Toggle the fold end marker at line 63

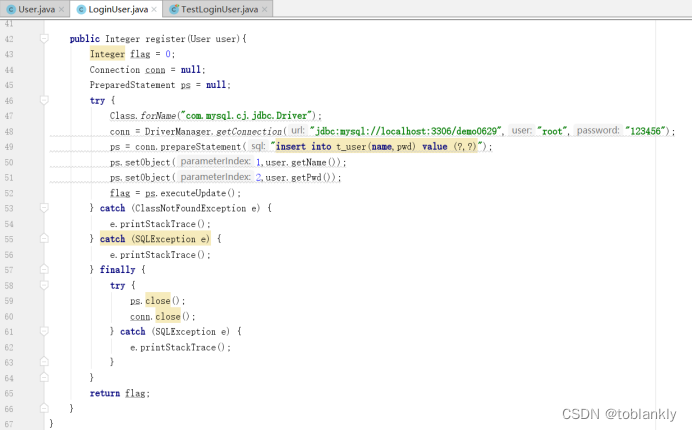(x=44, y=362)
